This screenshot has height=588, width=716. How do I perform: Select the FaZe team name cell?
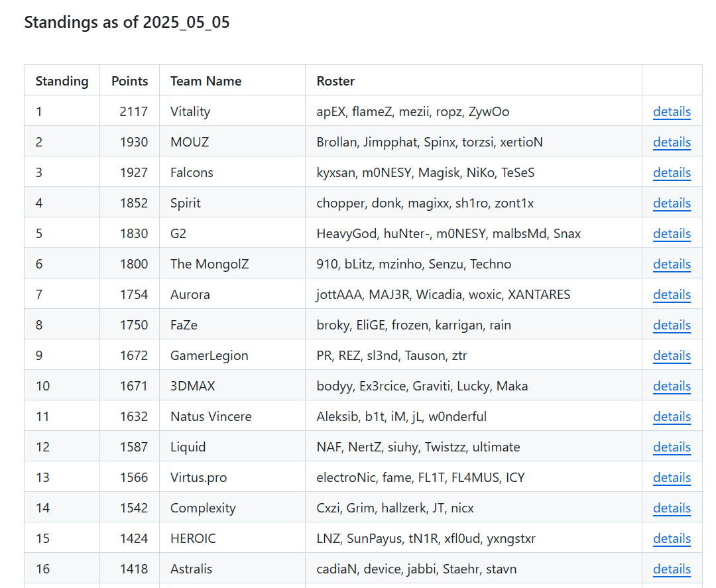point(233,325)
